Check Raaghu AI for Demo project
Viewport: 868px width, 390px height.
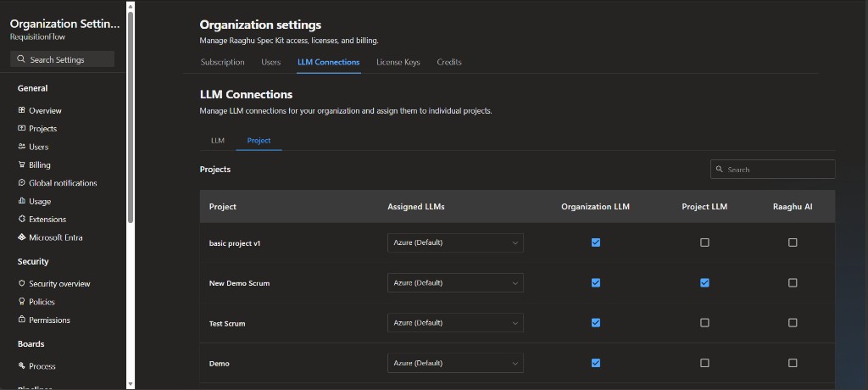pyautogui.click(x=793, y=363)
